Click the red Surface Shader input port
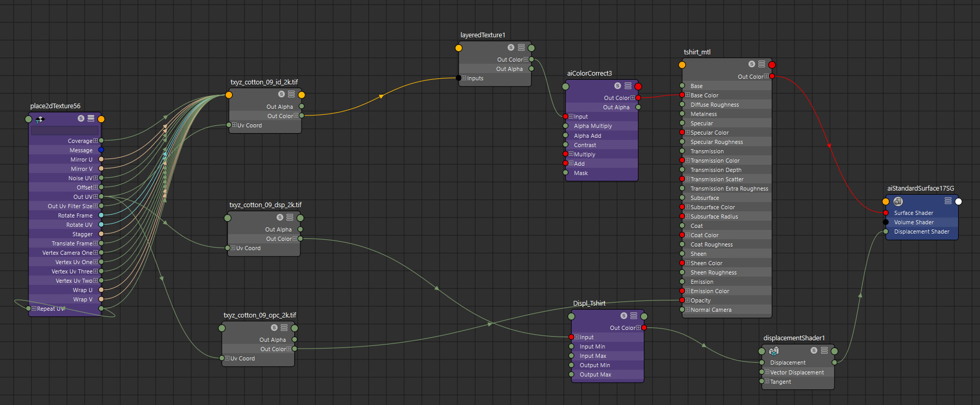 [886, 213]
